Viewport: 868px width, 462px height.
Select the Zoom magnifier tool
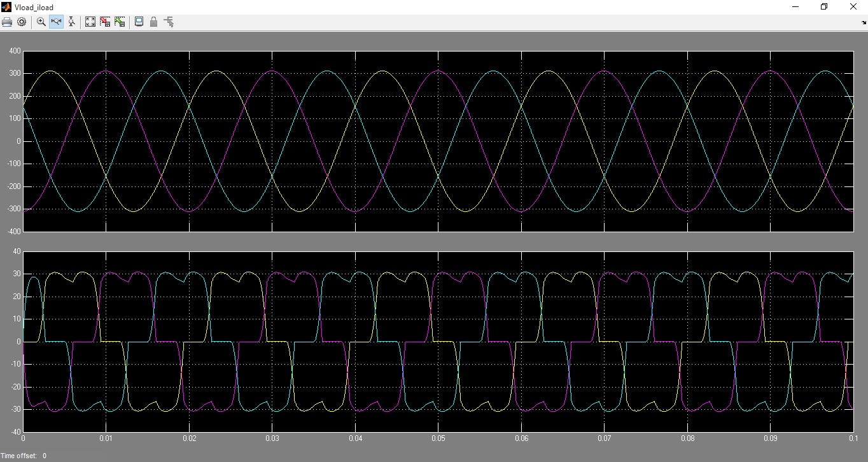(41, 22)
